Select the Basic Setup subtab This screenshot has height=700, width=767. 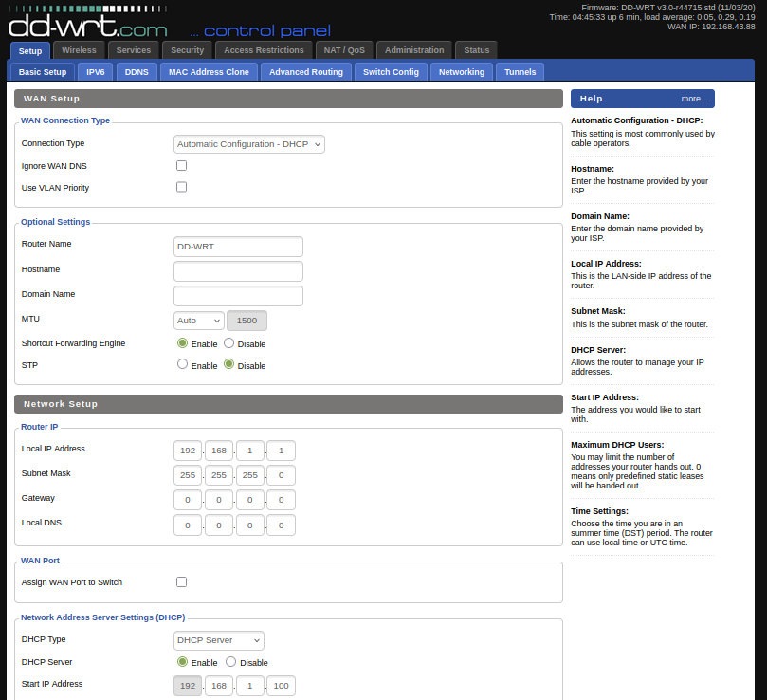coord(43,72)
